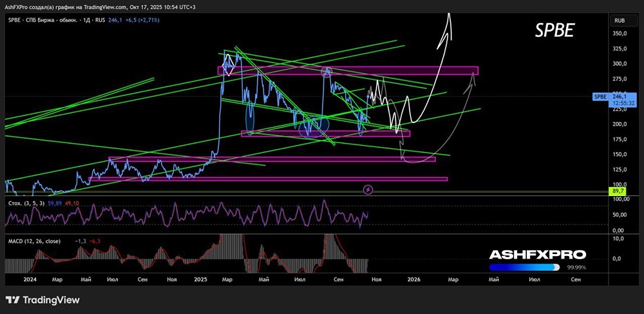Image resolution: width=644 pixels, height=314 pixels.
Task: Click the 325,0 price axis label
Action: (x=620, y=49)
